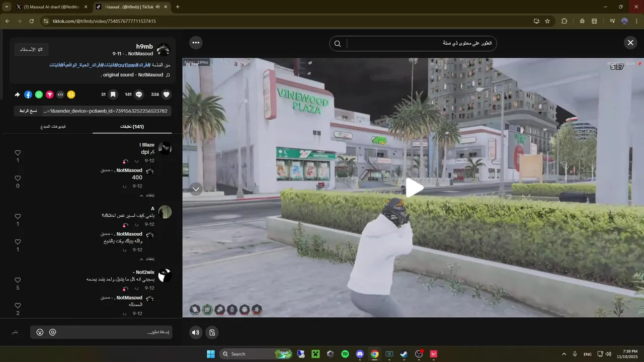
Task: Open more share options arrow
Action: click(17, 95)
